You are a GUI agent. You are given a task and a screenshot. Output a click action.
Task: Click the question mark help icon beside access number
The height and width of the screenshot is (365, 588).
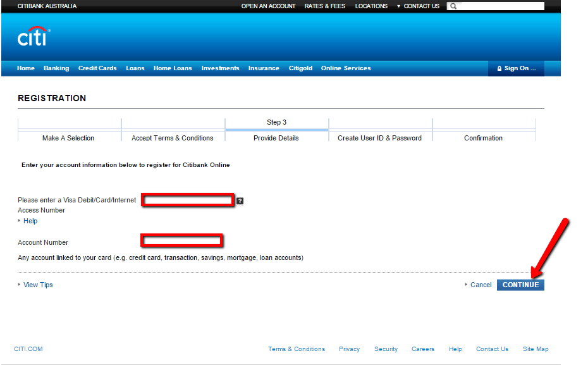(x=240, y=201)
